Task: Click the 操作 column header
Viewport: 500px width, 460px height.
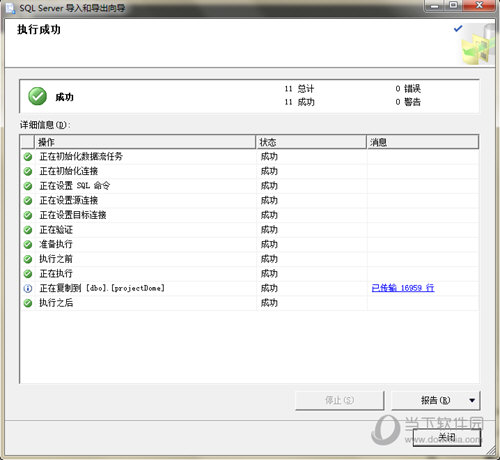Action: point(145,142)
